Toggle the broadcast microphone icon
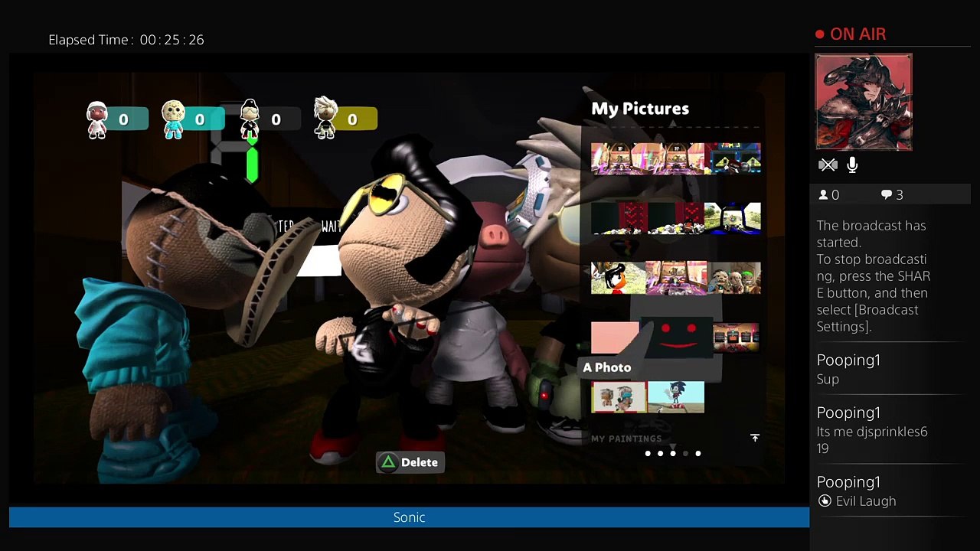This screenshot has height=551, width=980. point(852,165)
